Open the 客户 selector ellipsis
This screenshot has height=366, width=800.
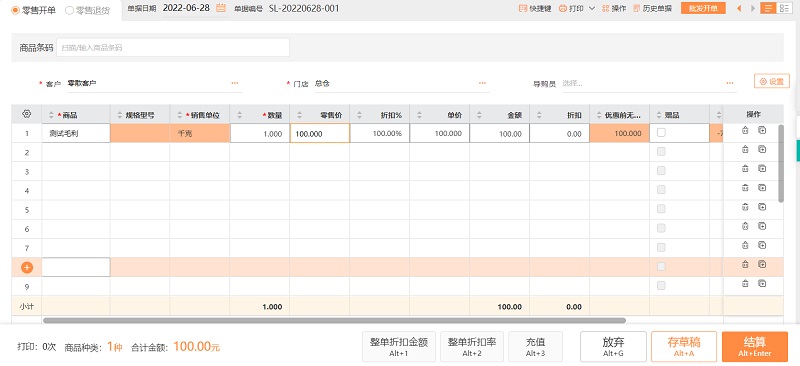tap(235, 83)
